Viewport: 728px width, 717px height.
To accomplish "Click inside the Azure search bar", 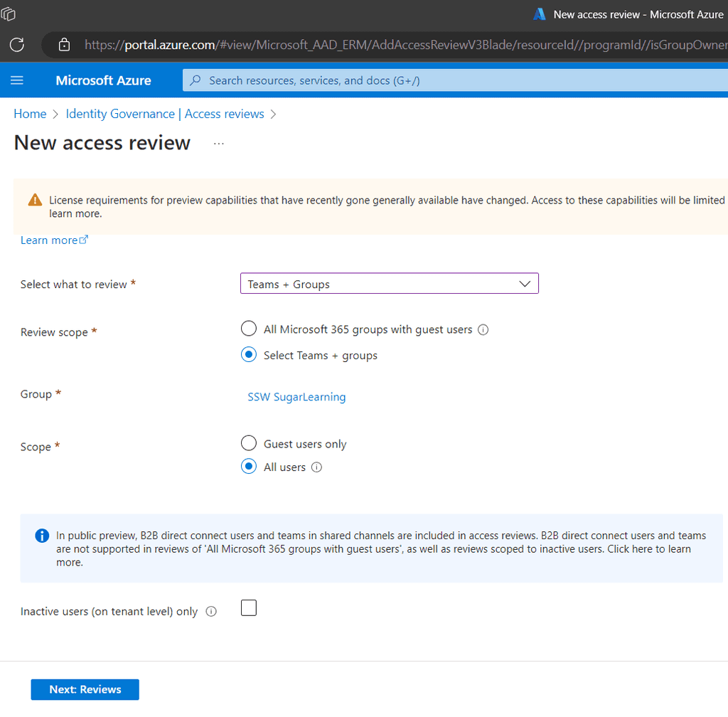I will pos(355,80).
